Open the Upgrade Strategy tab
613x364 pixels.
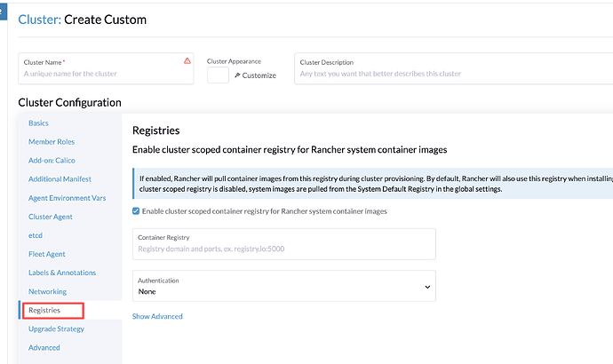click(x=56, y=329)
